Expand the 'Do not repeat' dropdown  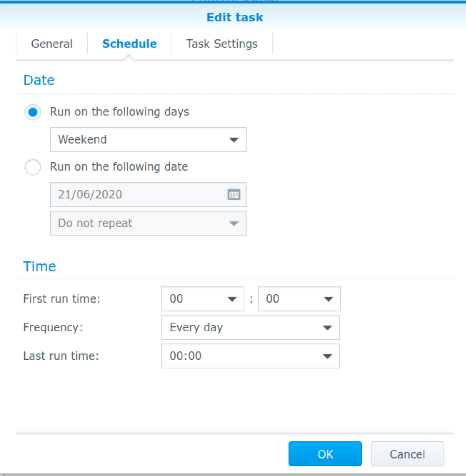coord(148,223)
